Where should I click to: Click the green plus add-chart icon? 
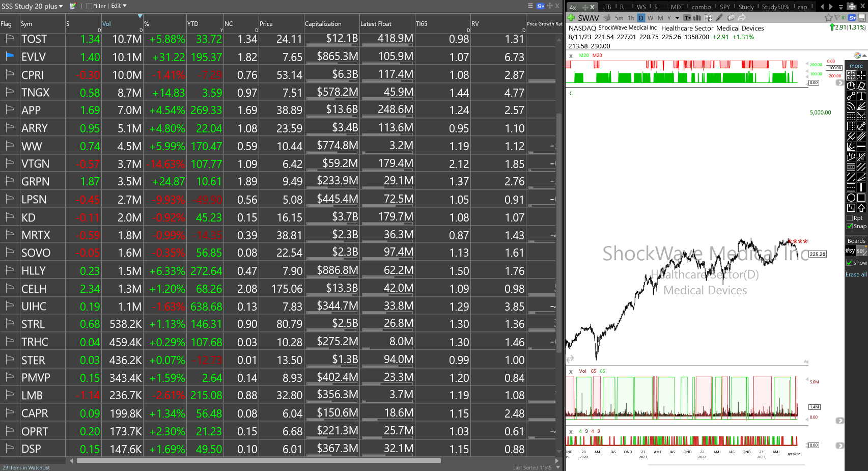pyautogui.click(x=571, y=18)
